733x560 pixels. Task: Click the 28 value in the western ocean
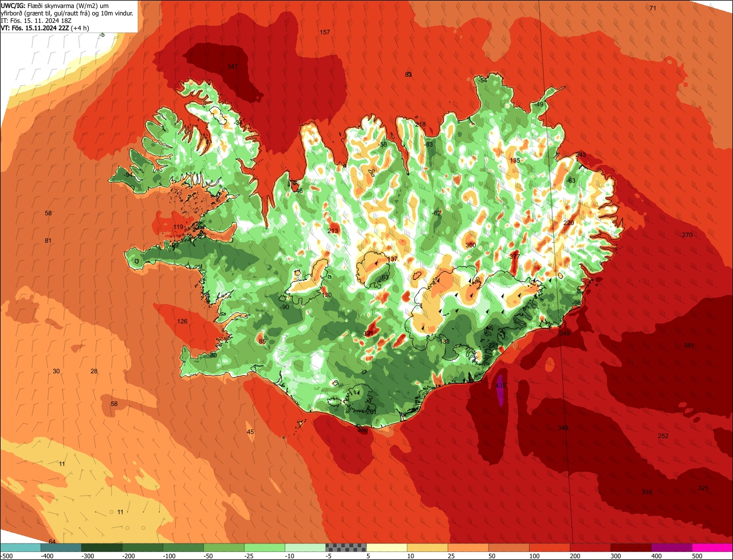tap(94, 371)
